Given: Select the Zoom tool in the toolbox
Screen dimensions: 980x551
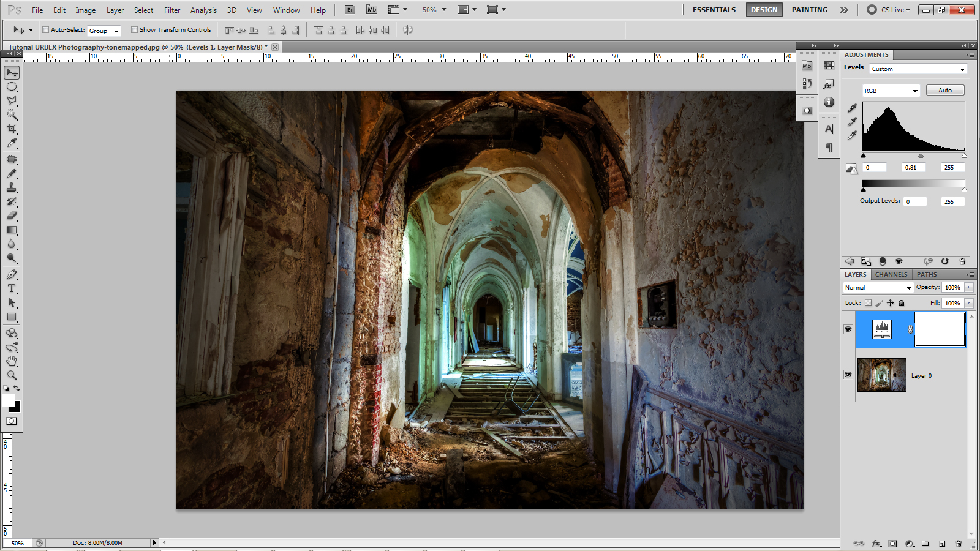Looking at the screenshot, I should point(12,375).
